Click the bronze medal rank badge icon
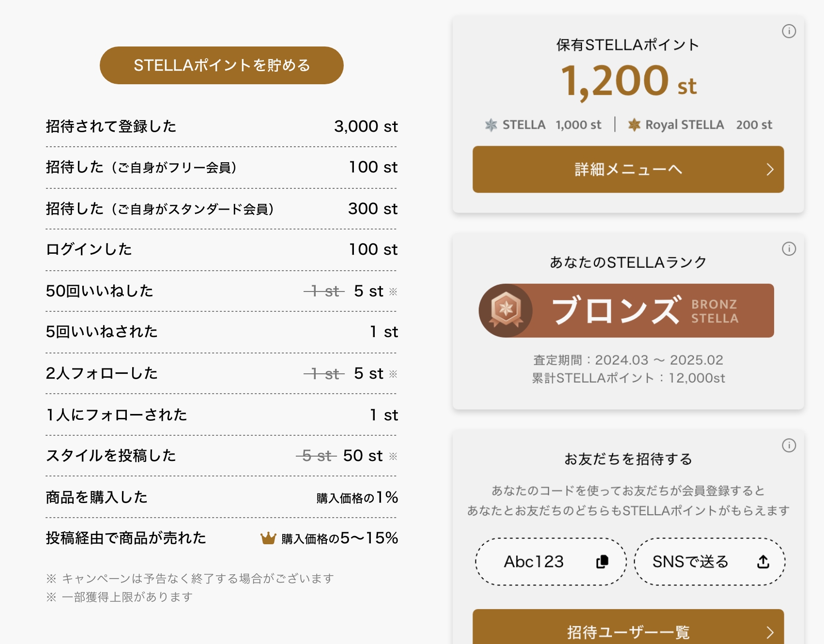The width and height of the screenshot is (824, 644). tap(505, 310)
